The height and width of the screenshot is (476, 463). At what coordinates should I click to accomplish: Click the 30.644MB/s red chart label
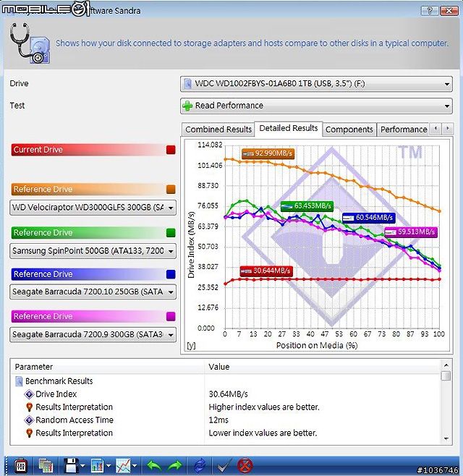coord(266,271)
